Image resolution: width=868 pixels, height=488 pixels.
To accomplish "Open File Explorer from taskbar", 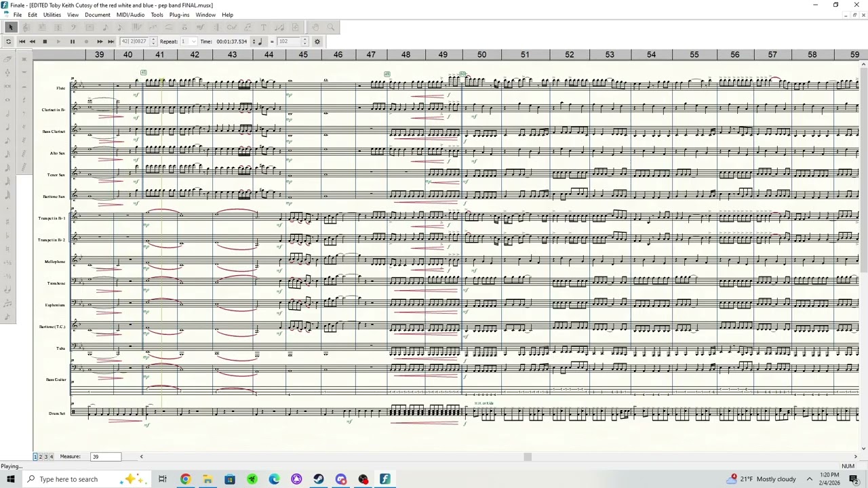I will (x=208, y=479).
